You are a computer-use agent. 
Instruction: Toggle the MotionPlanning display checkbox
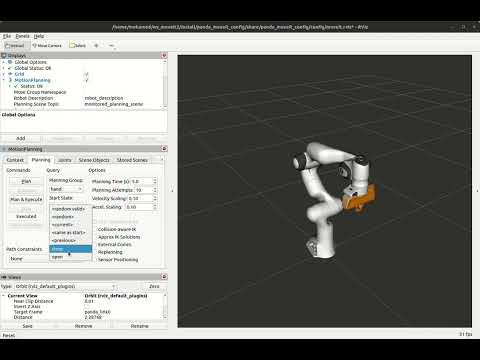(86, 80)
